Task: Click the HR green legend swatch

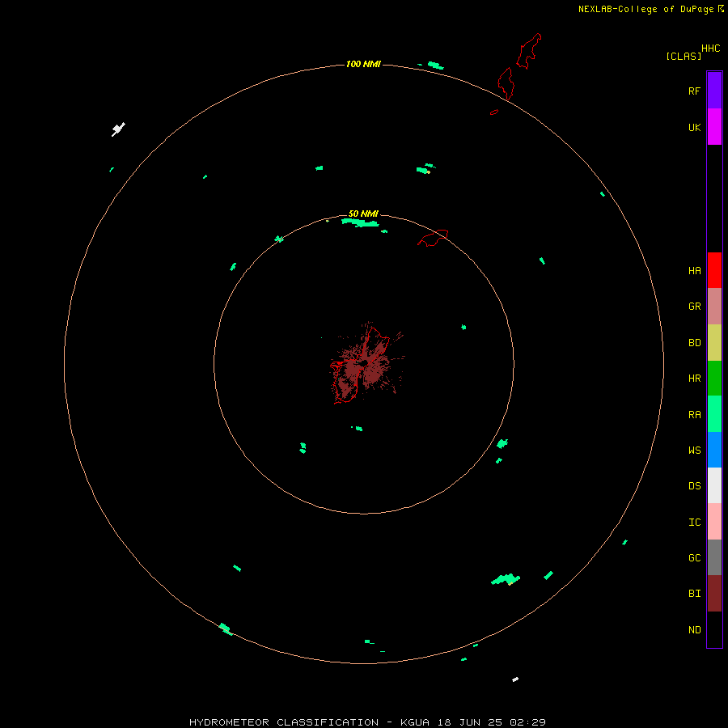Action: pyautogui.click(x=714, y=379)
